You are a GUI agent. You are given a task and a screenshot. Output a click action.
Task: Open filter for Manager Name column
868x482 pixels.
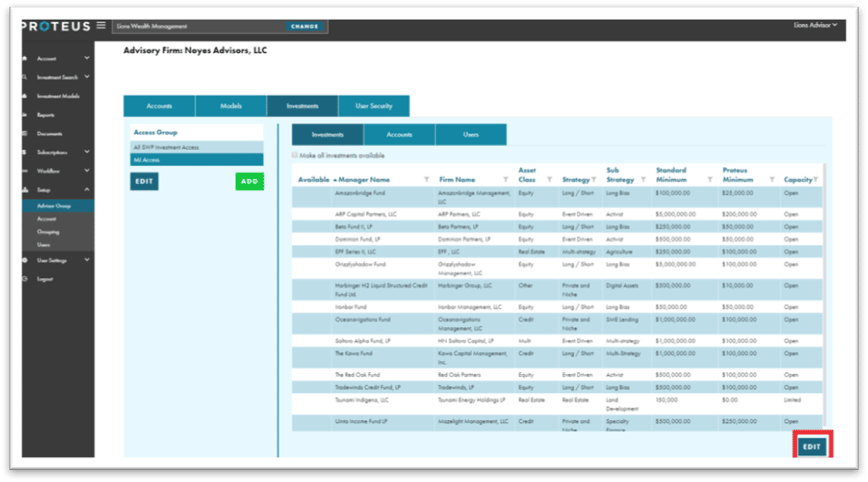point(426,180)
